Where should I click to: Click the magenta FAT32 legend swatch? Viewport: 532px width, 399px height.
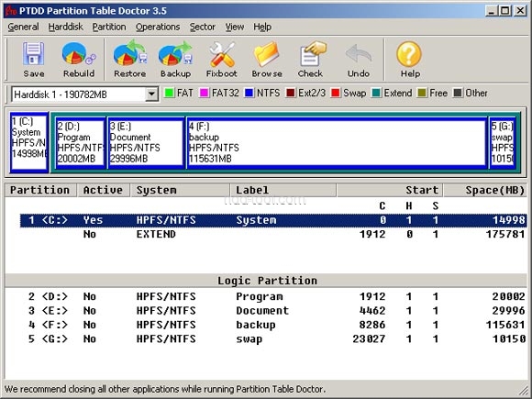pyautogui.click(x=204, y=93)
